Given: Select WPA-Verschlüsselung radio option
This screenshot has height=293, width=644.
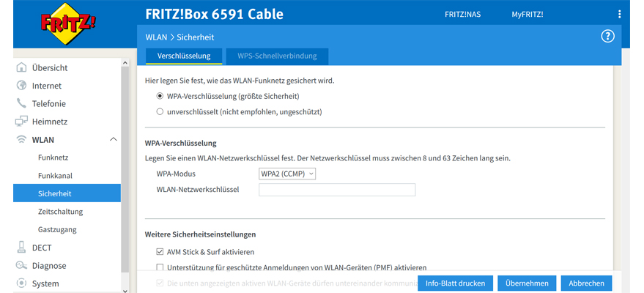Looking at the screenshot, I should 160,96.
